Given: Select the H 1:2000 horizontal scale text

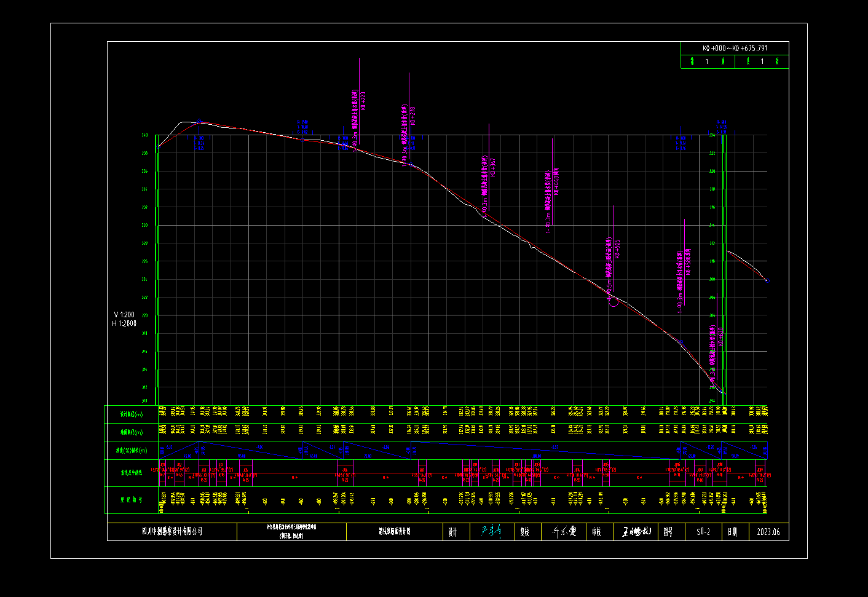Looking at the screenshot, I should [x=124, y=323].
